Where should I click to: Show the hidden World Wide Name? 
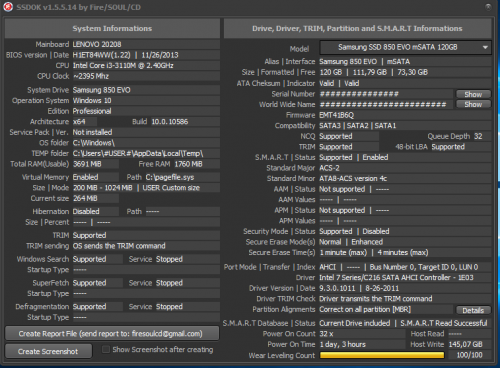(x=473, y=105)
